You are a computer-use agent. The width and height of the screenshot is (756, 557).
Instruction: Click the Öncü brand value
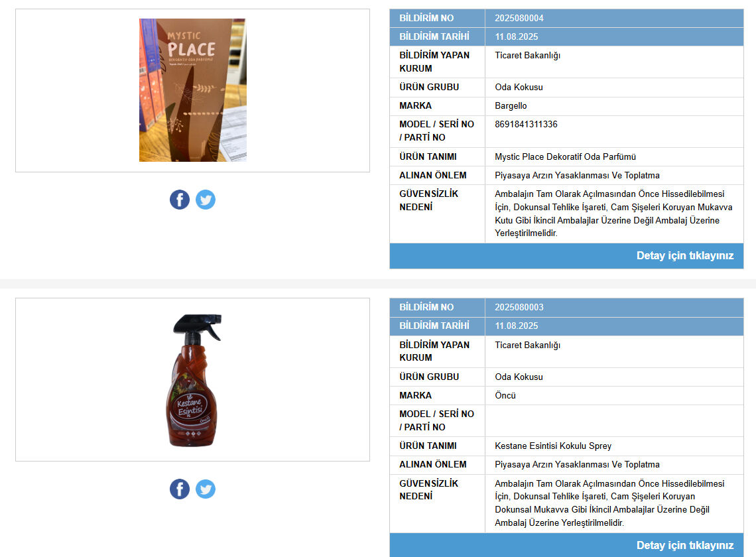click(x=505, y=395)
